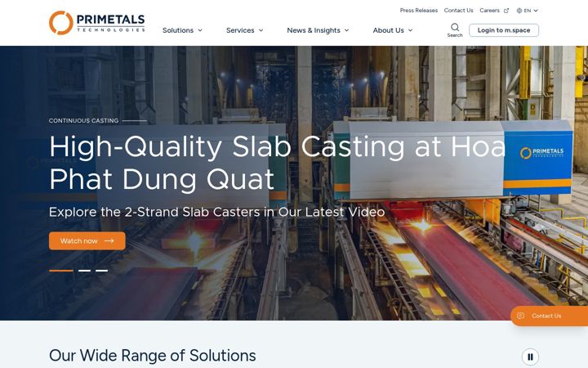Select the first orange slide indicator
Screen dimensions: 588x368
tap(61, 271)
